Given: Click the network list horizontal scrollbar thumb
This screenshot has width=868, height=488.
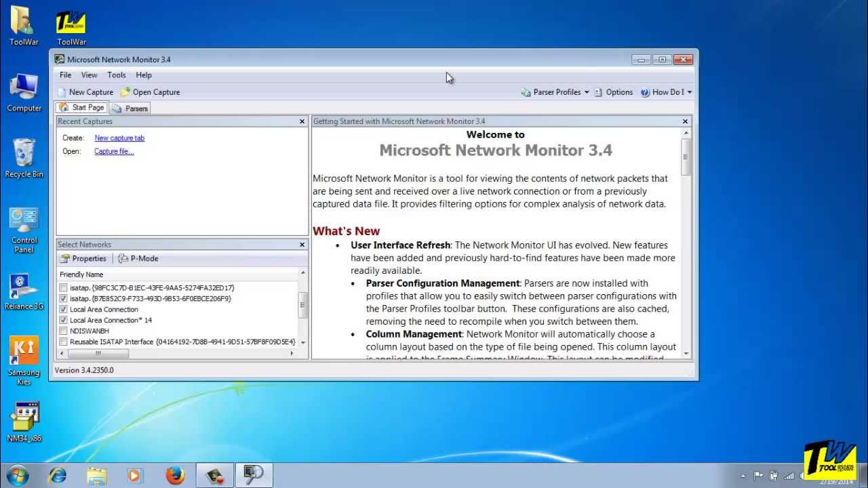Looking at the screenshot, I should coord(98,353).
